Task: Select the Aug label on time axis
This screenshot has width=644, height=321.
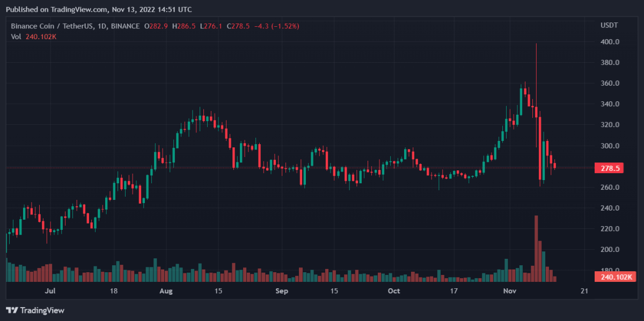Action: coord(166,291)
